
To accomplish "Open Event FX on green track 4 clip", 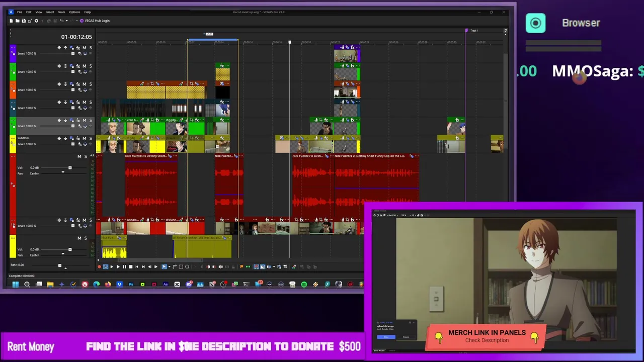I will tap(222, 66).
